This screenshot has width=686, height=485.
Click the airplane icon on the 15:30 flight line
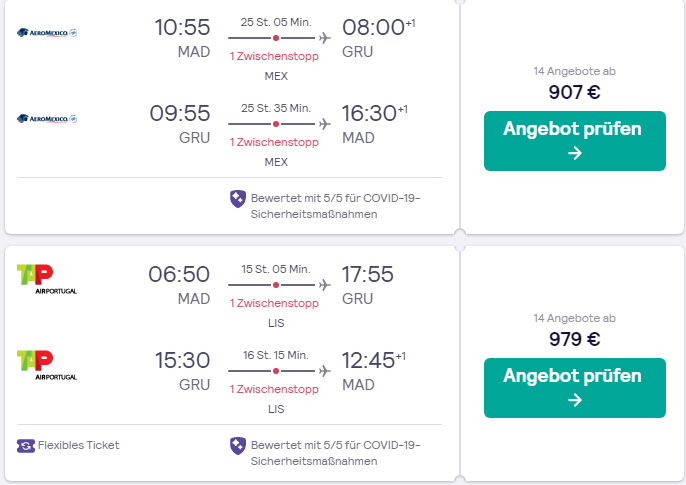coord(325,371)
